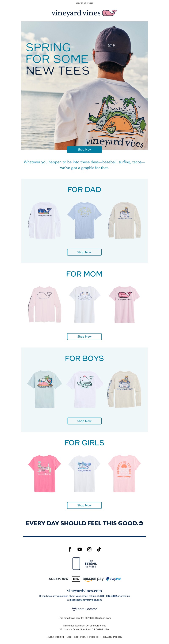Click the pink whale logo in header

110,13
